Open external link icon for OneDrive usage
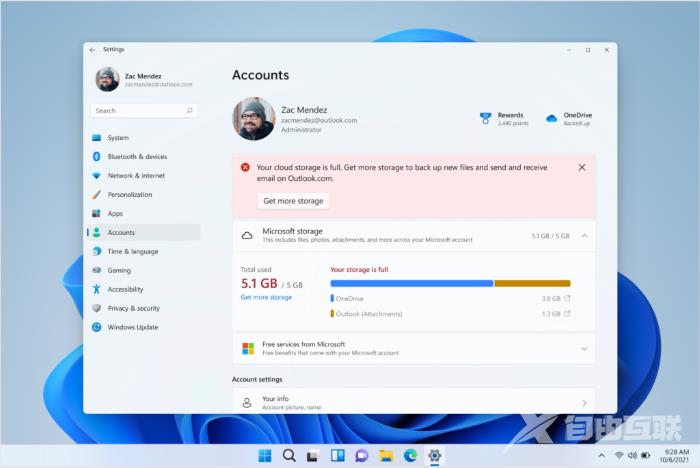The image size is (700, 468). point(567,298)
